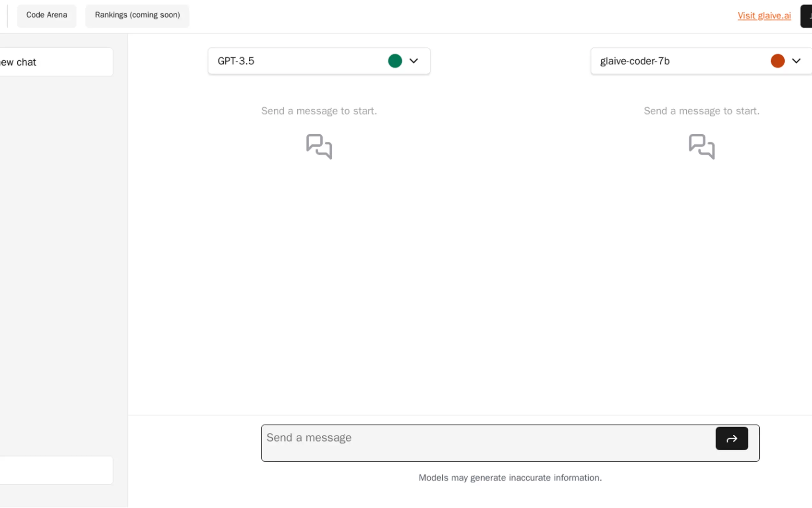Image resolution: width=812 pixels, height=508 pixels.
Task: Follow the Visit glaive.ai link
Action: point(764,16)
